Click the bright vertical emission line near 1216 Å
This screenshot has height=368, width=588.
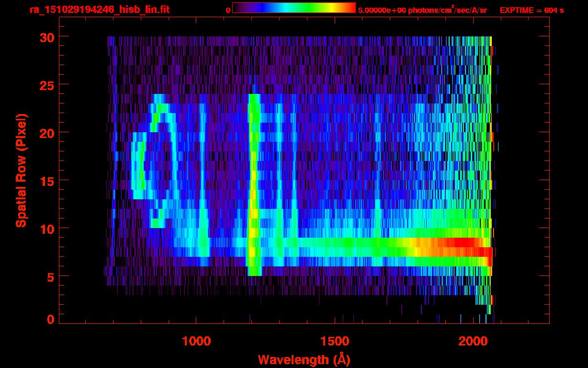(x=254, y=184)
